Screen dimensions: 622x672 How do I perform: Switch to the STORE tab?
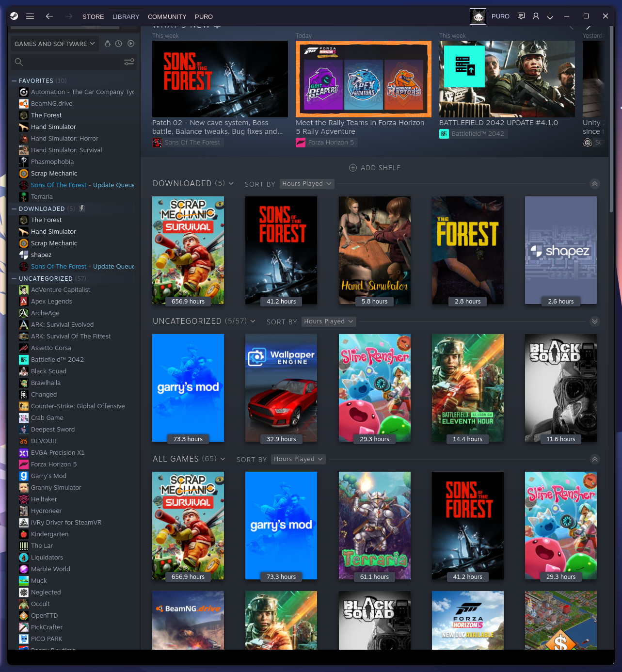click(x=93, y=16)
